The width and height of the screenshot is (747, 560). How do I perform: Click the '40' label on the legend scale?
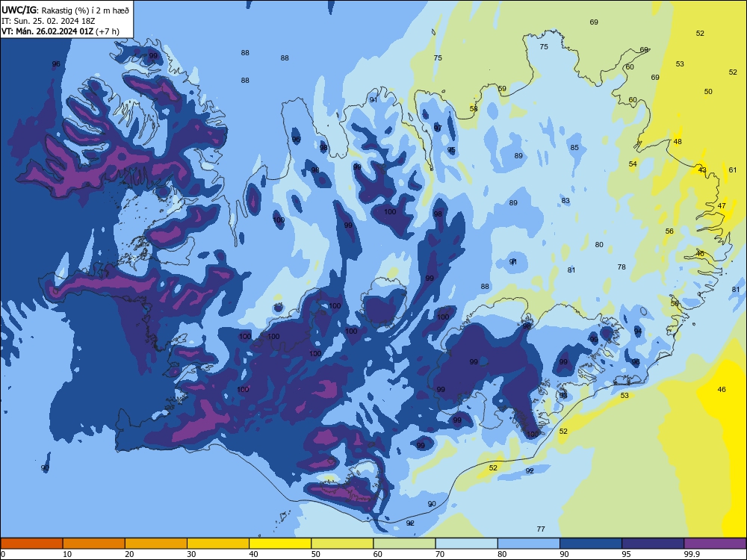[253, 554]
